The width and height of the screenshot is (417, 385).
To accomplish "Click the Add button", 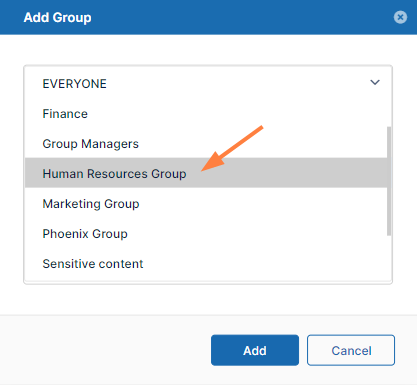I will pos(255,350).
